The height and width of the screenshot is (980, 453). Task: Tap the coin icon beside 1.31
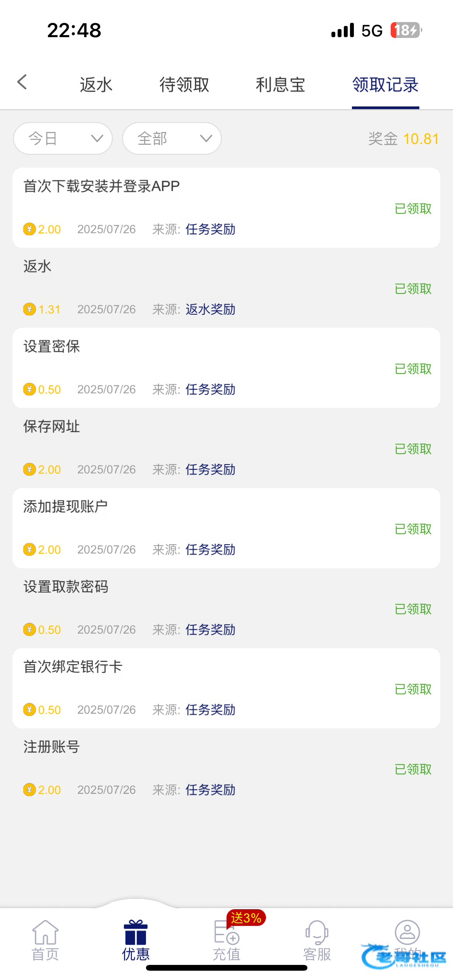click(x=29, y=309)
